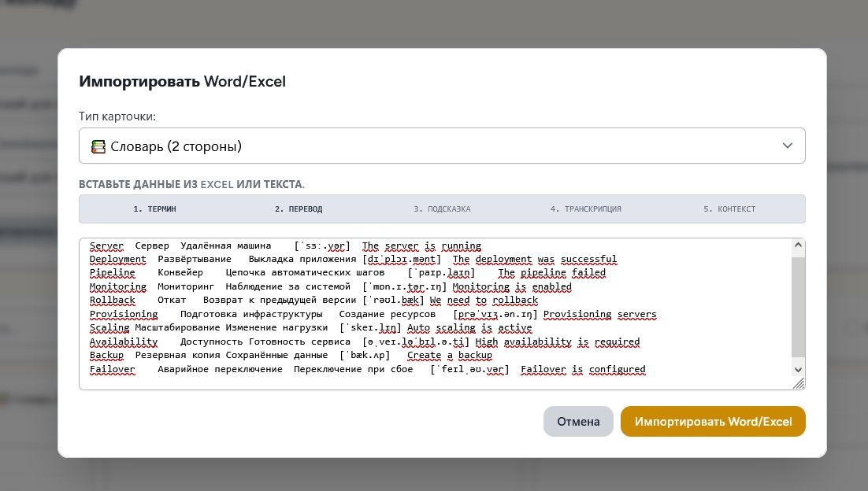
Task: Click the resize grip in the textarea corner
Action: pos(799,383)
